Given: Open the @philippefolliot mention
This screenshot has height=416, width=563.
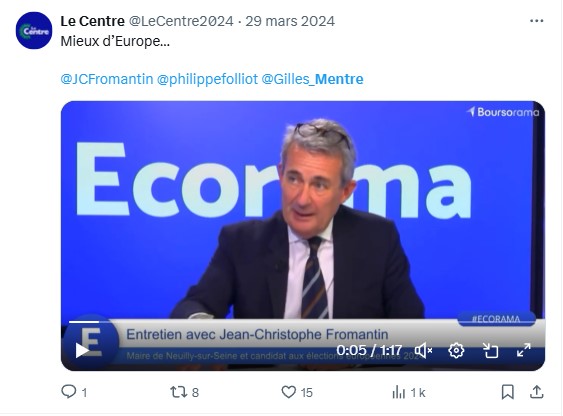Looking at the screenshot, I should click(207, 79).
